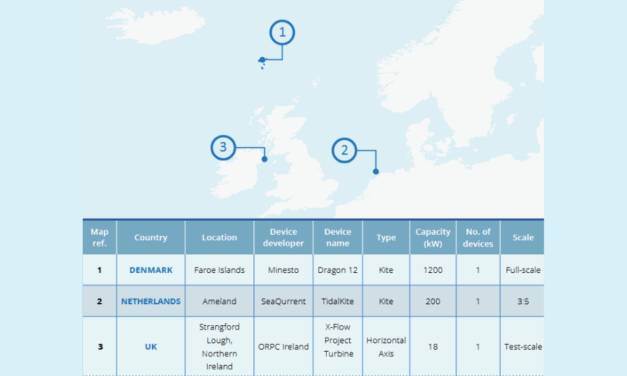Select the Full-scale cell
The width and height of the screenshot is (627, 376).
pyautogui.click(x=523, y=270)
